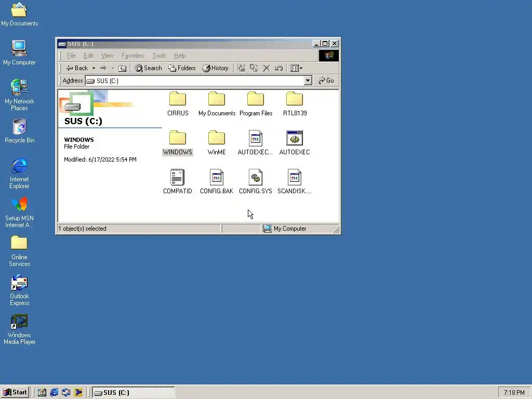The width and height of the screenshot is (532, 399).
Task: Toggle the Search pane
Action: pos(148,68)
